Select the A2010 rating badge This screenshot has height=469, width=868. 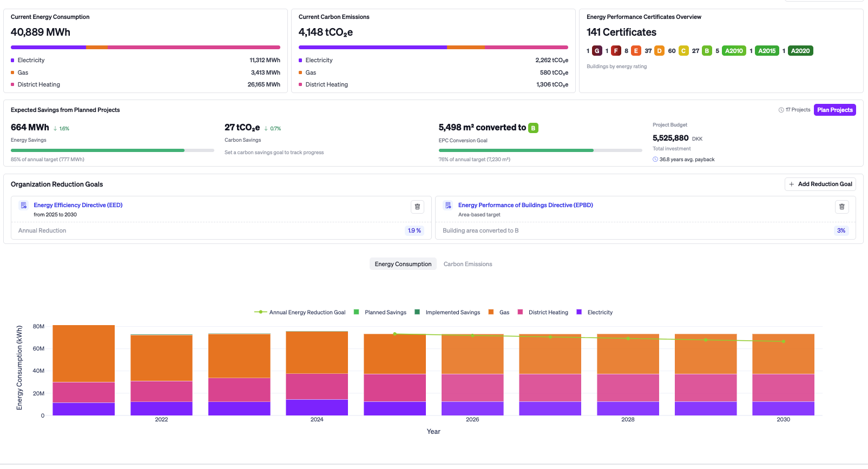click(734, 51)
